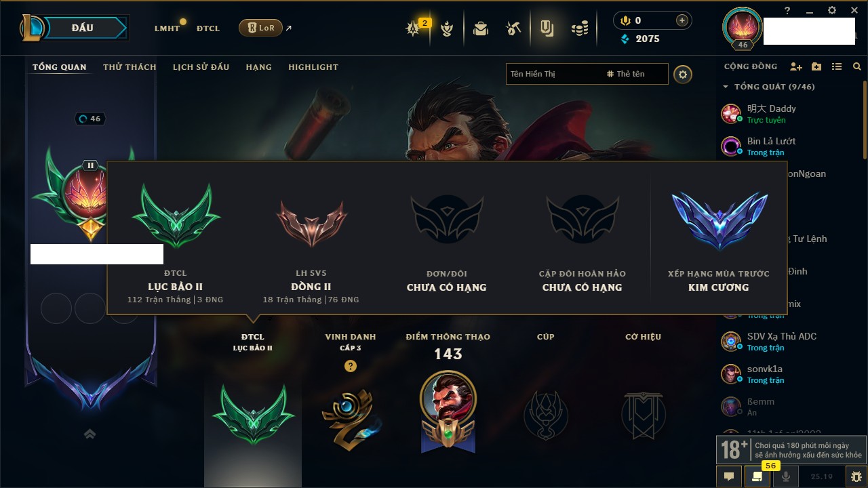Open the Loot crafting hammer icon
Image resolution: width=868 pixels, height=488 pixels.
(x=513, y=28)
